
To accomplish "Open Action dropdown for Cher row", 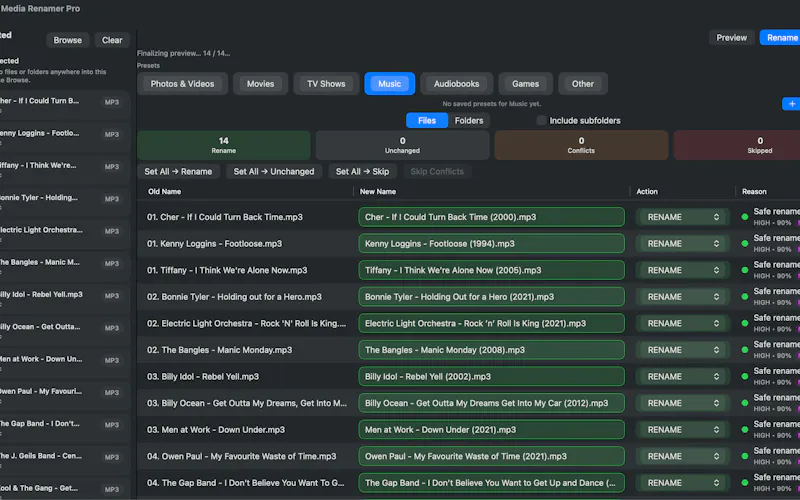I will tap(682, 217).
